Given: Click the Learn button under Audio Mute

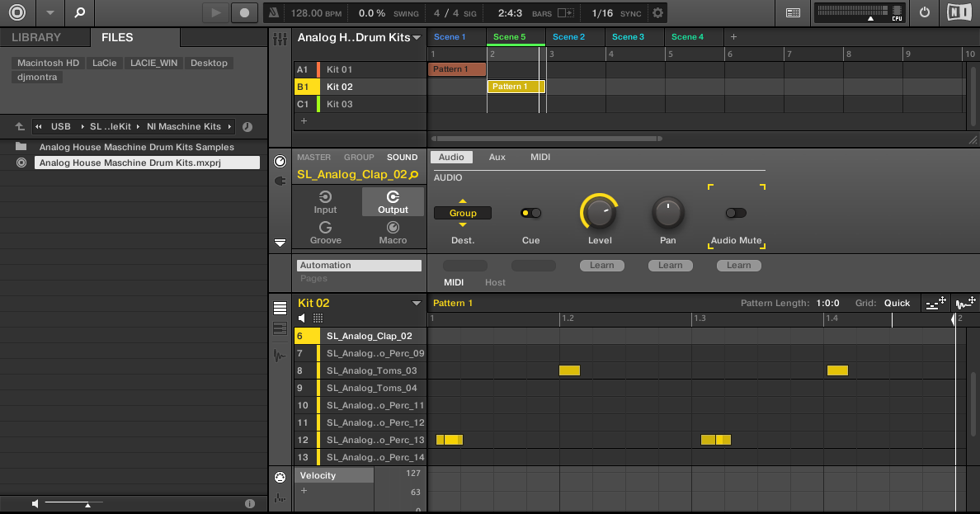Looking at the screenshot, I should [x=739, y=265].
